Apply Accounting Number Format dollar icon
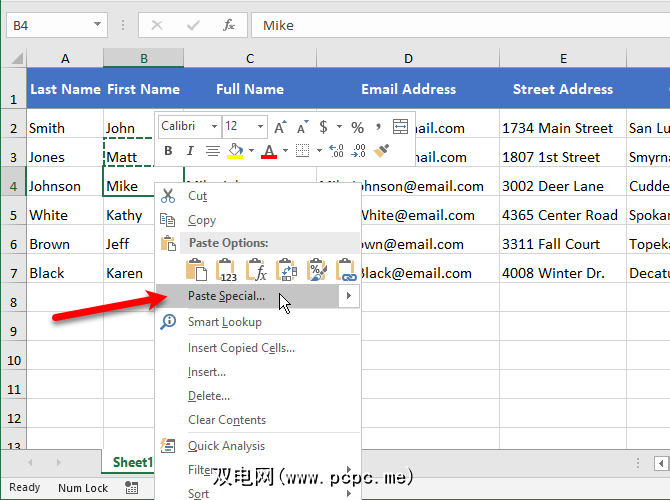Image resolution: width=670 pixels, height=500 pixels. (323, 126)
